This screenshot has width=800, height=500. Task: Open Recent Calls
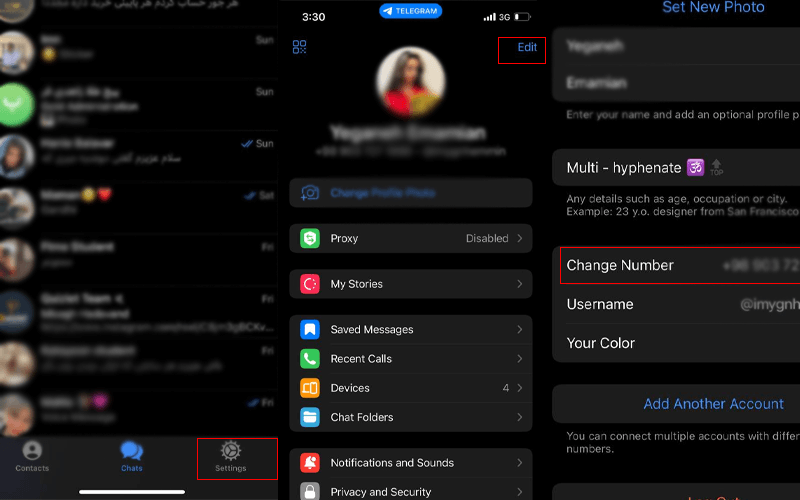coord(411,359)
